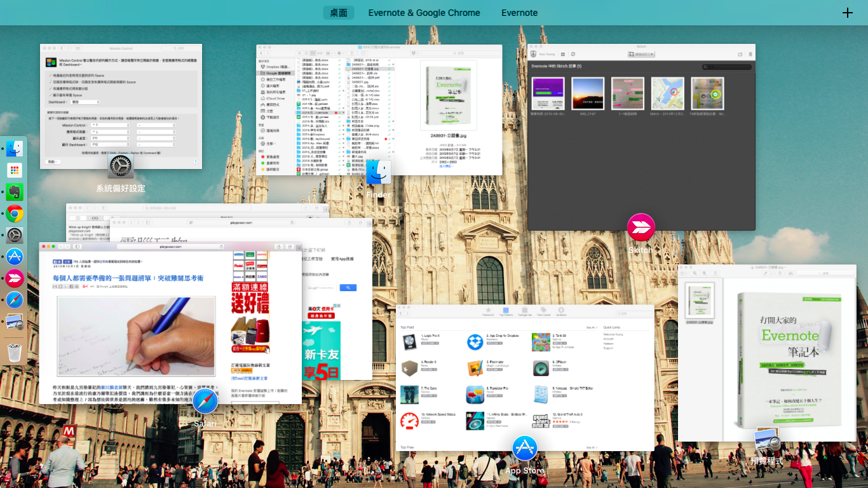Click See All next to Top Paid

(x=592, y=328)
